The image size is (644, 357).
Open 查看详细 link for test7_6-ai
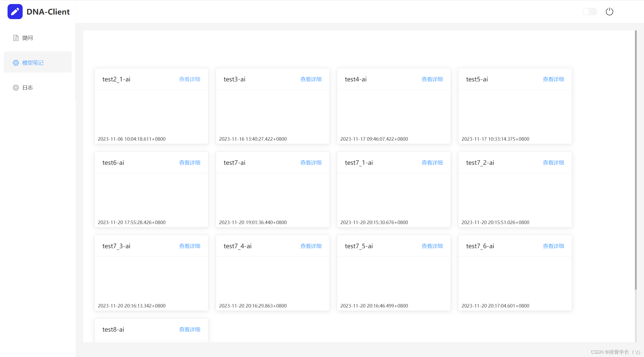tap(553, 246)
